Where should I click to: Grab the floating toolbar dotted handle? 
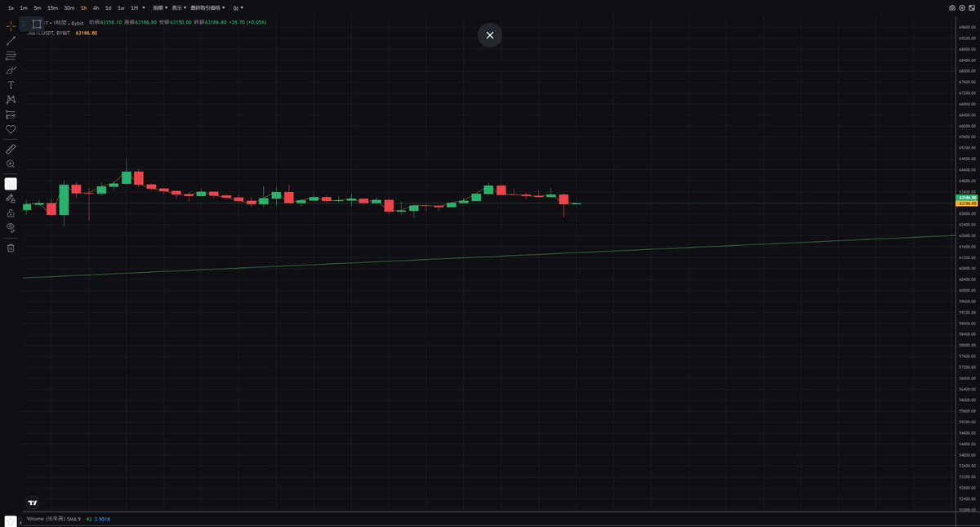click(24, 24)
